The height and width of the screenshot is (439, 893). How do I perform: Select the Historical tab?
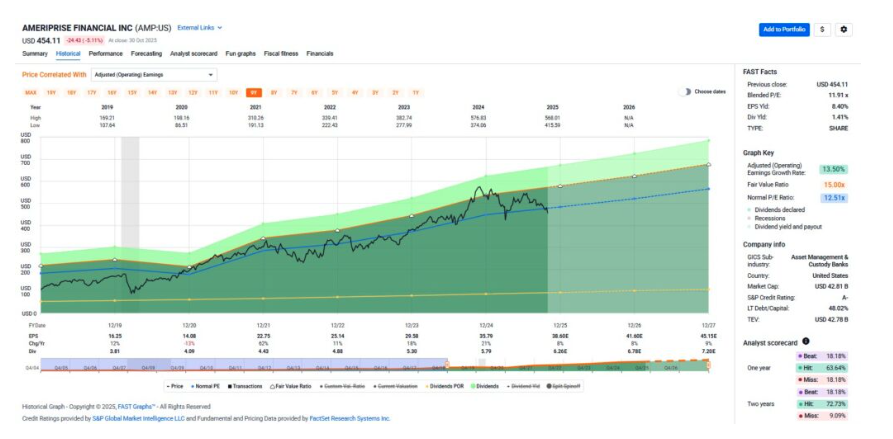(x=68, y=54)
